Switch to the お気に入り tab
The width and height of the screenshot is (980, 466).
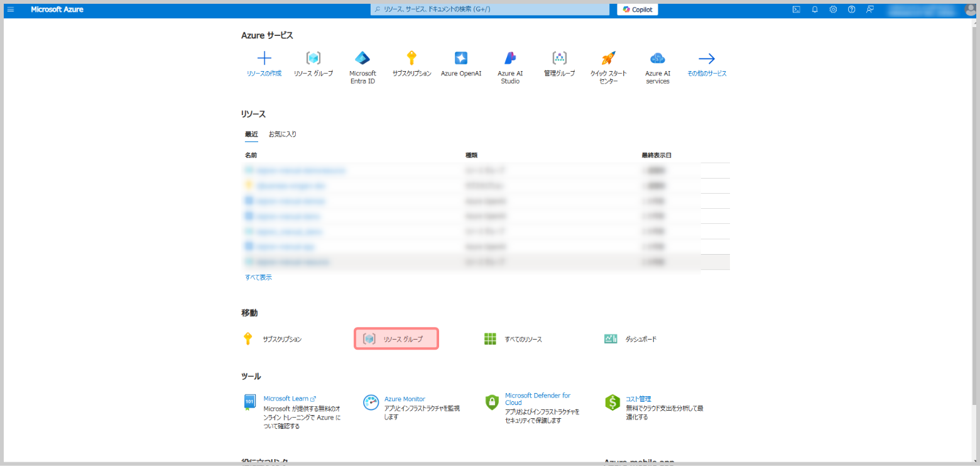click(283, 134)
